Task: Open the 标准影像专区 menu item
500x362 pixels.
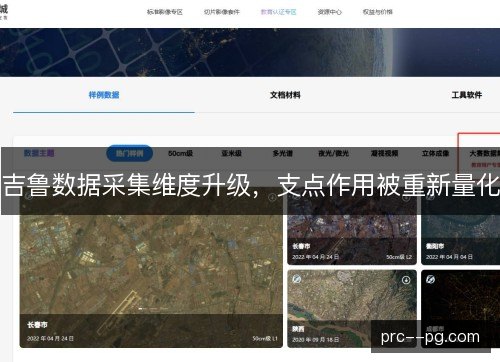Action: click(165, 12)
